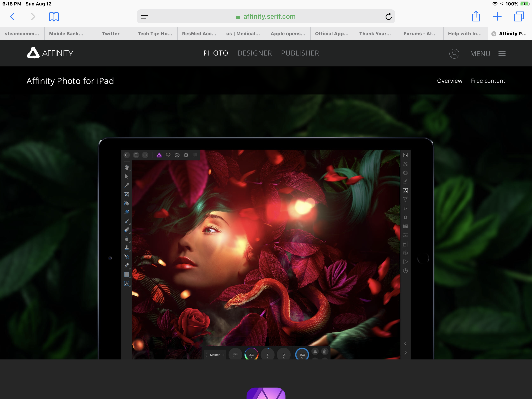Click the previous arrow beside Master

point(206,355)
